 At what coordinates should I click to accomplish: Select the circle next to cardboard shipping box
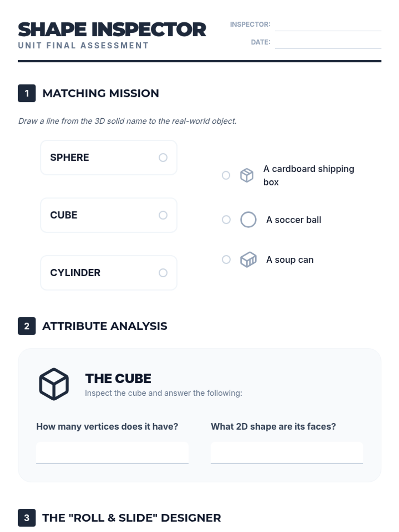coord(226,175)
